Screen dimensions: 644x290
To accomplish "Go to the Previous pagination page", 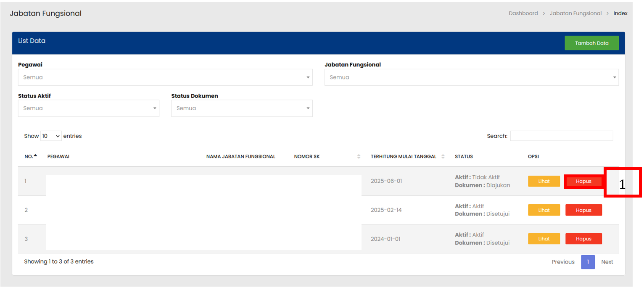I will click(563, 262).
